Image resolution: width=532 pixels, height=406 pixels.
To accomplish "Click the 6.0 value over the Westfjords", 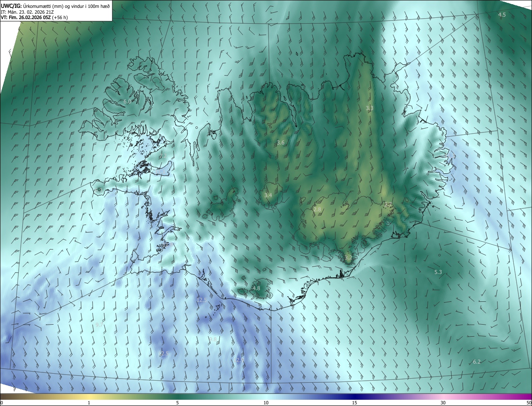I will [127, 101].
